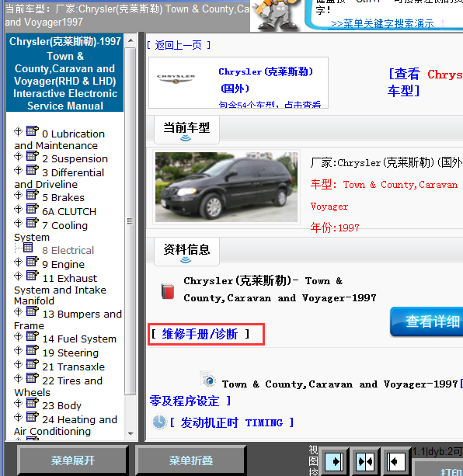The image size is (463, 476).
Task: Click the 查看详细 blue button
Action: click(x=426, y=321)
